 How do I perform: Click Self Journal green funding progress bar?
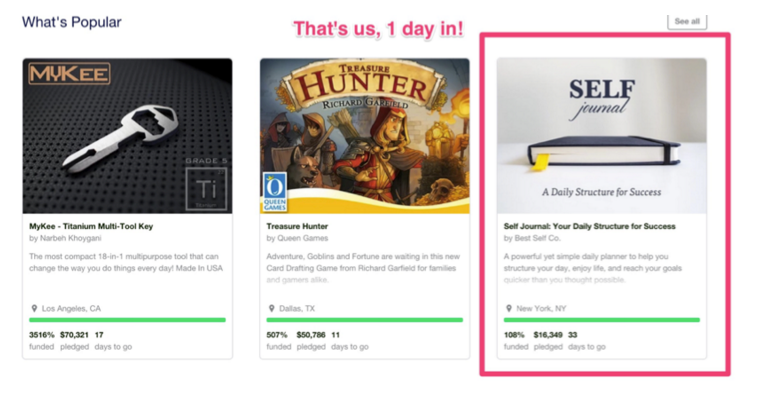click(601, 320)
